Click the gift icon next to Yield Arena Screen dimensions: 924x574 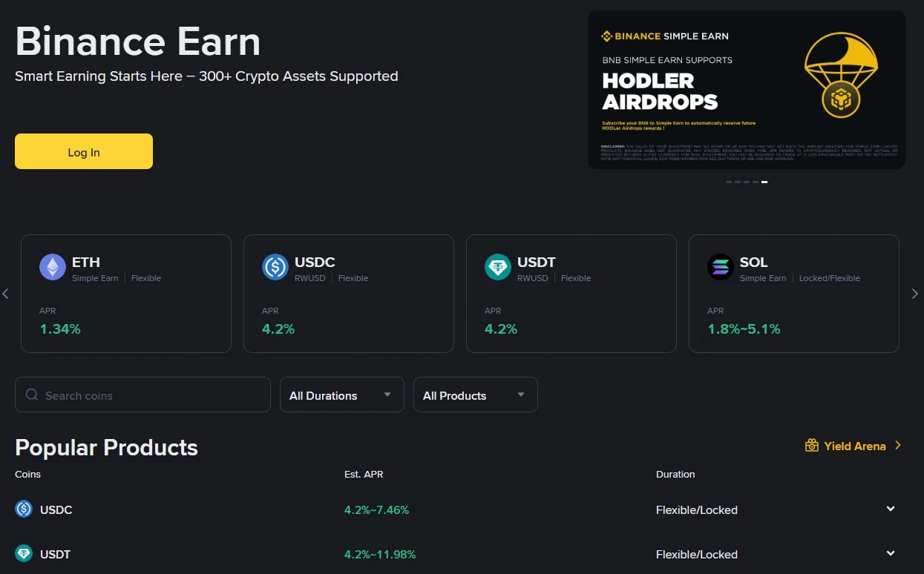pos(811,445)
